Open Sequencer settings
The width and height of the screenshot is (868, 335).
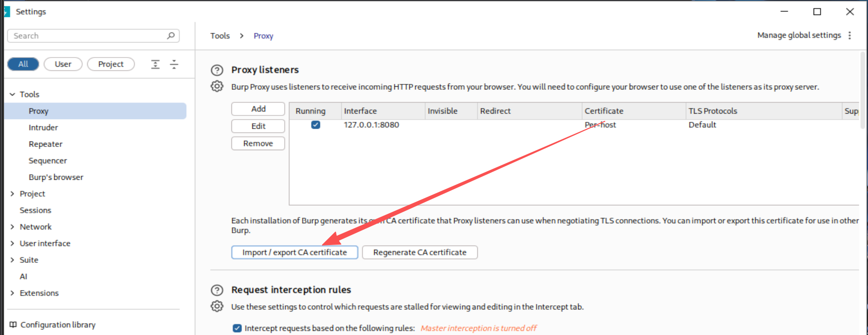(48, 161)
